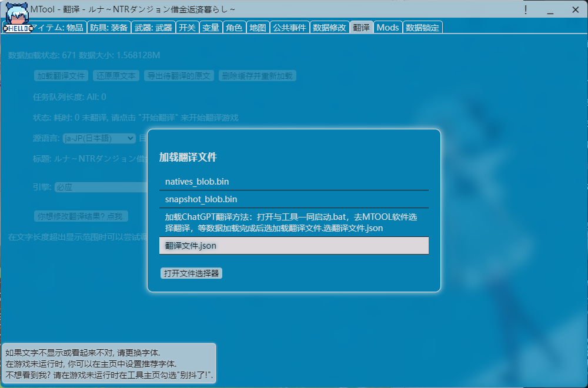The height and width of the screenshot is (388, 588).
Task: Click the 你想修改翻译结果? 点我. button
Action: tap(81, 216)
